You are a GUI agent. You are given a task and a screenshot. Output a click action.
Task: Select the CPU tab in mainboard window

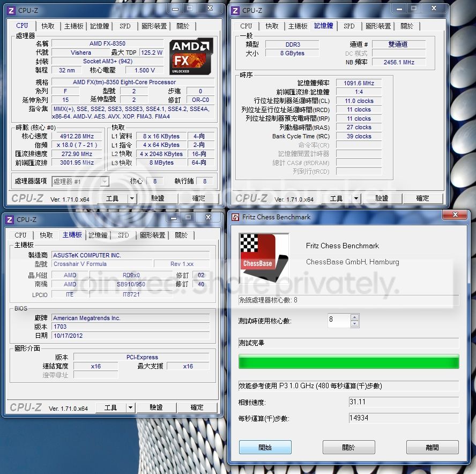(x=21, y=235)
